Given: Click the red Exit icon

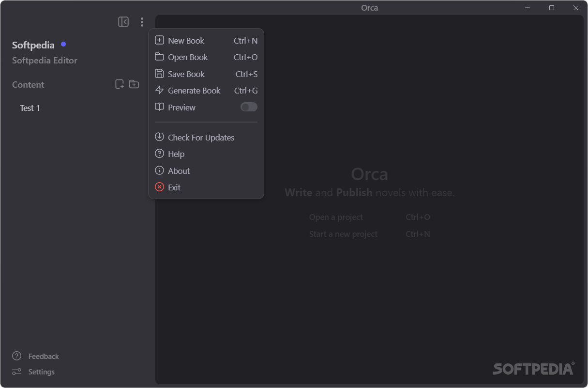Looking at the screenshot, I should point(159,187).
